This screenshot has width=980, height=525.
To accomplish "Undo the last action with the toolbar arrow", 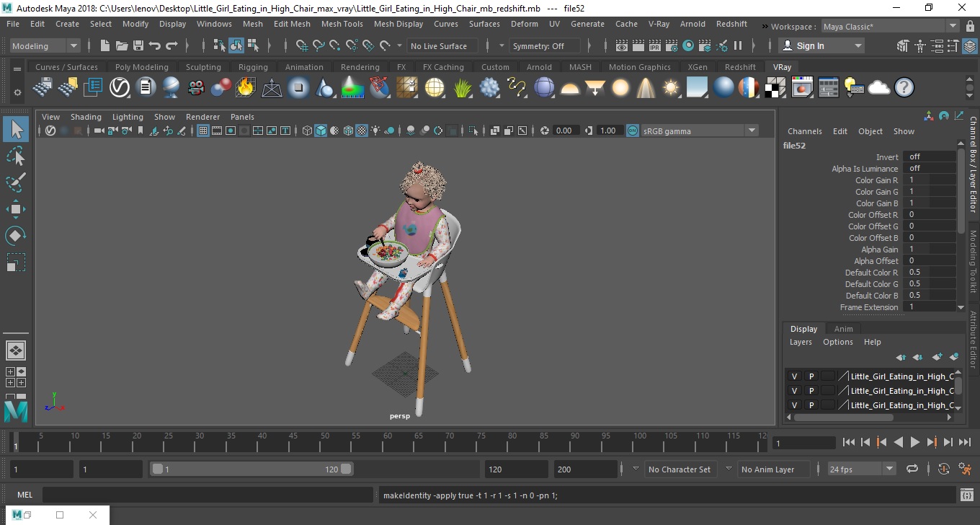I will (155, 45).
